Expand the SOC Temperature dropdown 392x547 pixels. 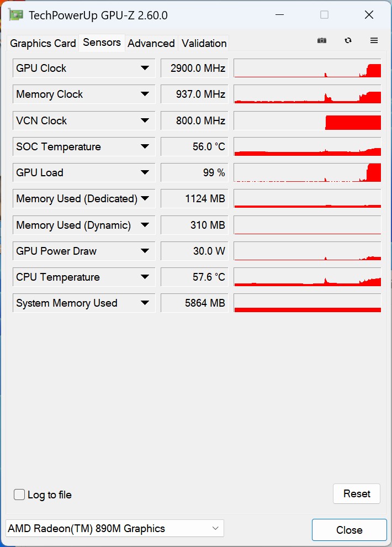(x=145, y=146)
